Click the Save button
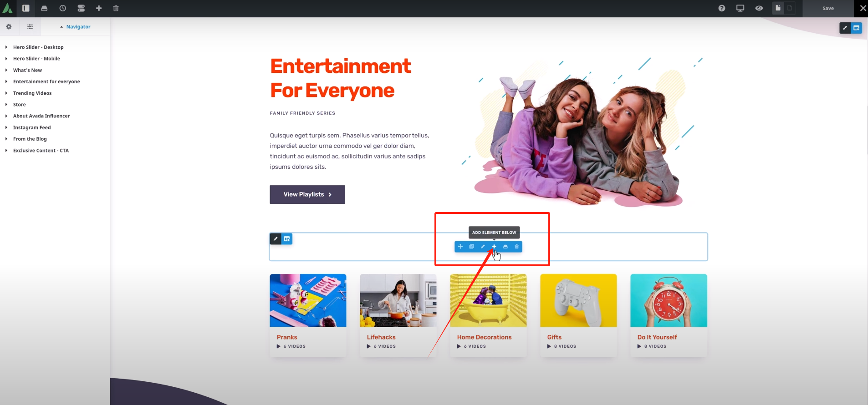 (x=828, y=8)
